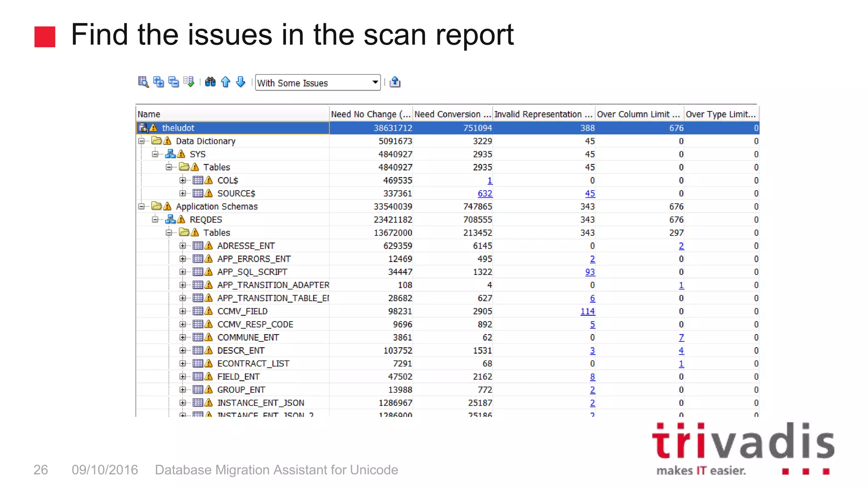This screenshot has width=868, height=488.
Task: Click the warning icon on COMMUNE_ENT row
Action: [209, 337]
